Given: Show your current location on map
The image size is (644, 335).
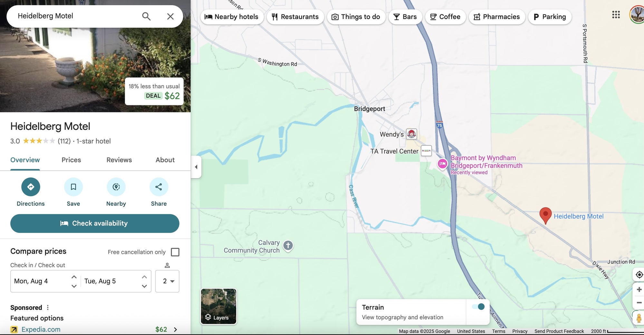Looking at the screenshot, I should click(639, 275).
